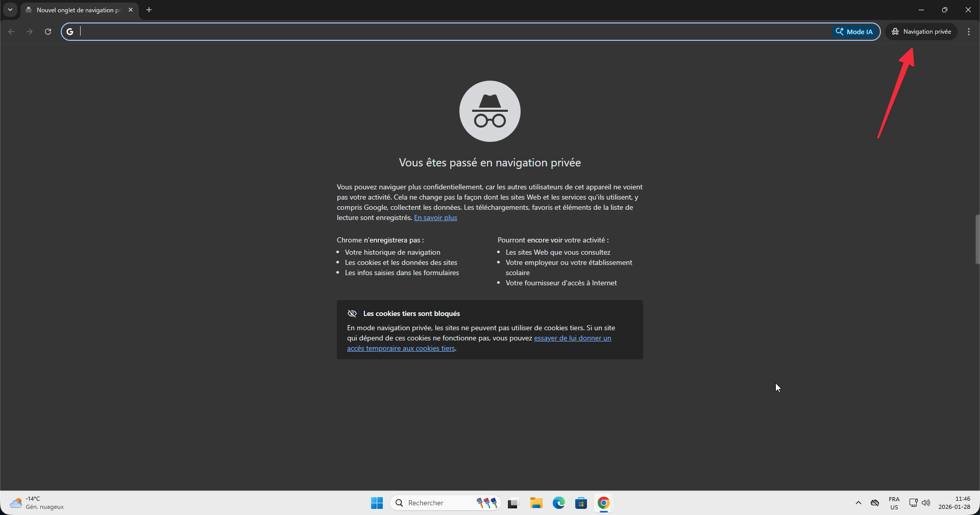Open the temporary third-party cookies access link

pyautogui.click(x=479, y=343)
